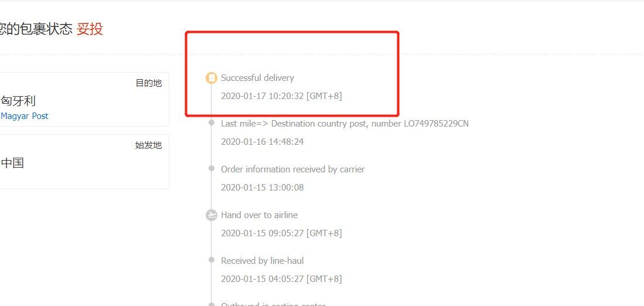Click the 中国 origin country name
The height and width of the screenshot is (306, 644).
(x=12, y=163)
